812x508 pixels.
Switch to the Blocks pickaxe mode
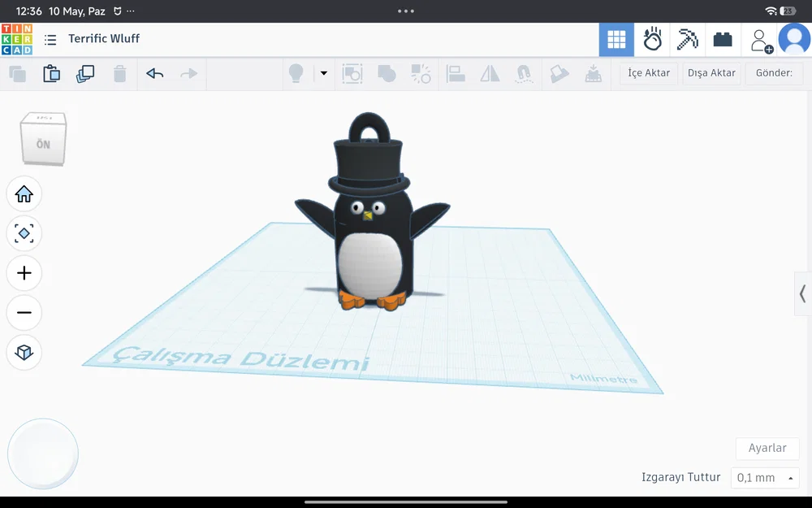[688, 39]
